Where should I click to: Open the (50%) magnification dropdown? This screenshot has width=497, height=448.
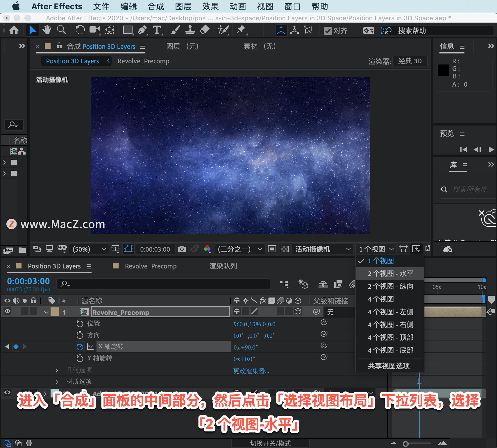click(89, 249)
